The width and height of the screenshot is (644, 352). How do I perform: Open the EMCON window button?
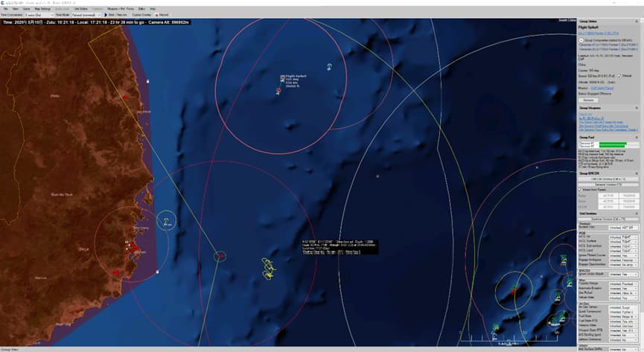click(608, 179)
